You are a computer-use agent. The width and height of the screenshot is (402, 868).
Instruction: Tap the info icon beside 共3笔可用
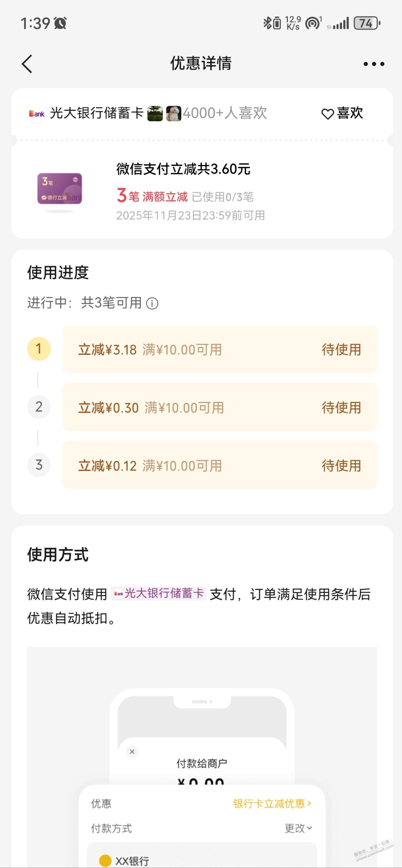(152, 303)
